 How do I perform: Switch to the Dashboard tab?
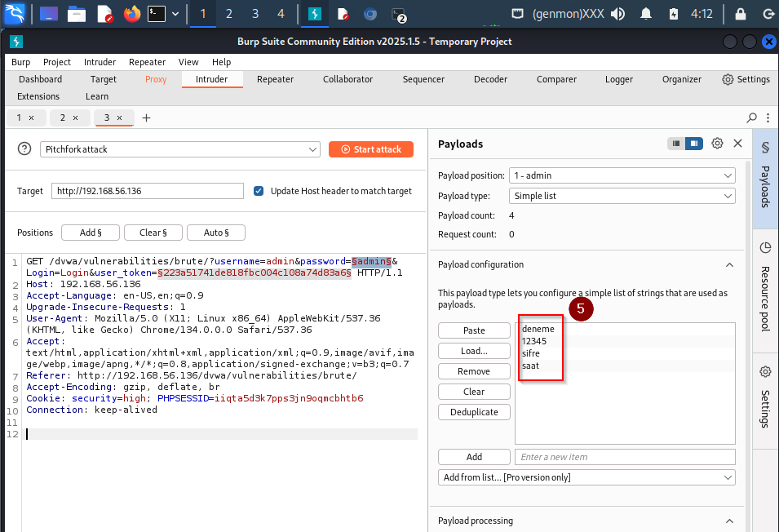[x=40, y=79]
